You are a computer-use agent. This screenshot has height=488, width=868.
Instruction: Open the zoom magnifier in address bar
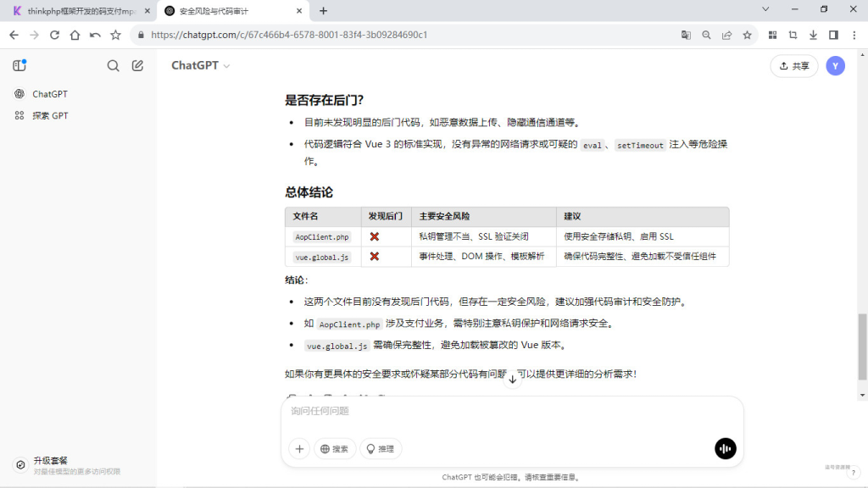706,35
